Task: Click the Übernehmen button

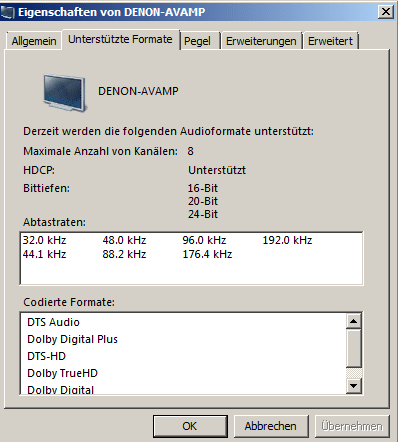Action: tap(352, 426)
